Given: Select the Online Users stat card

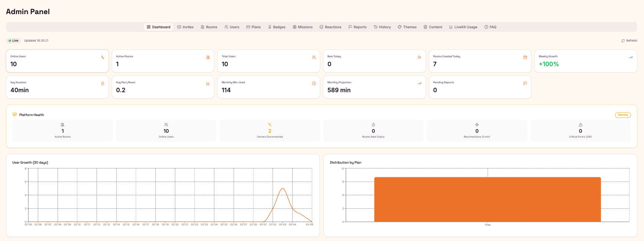Looking at the screenshot, I should coord(57,61).
